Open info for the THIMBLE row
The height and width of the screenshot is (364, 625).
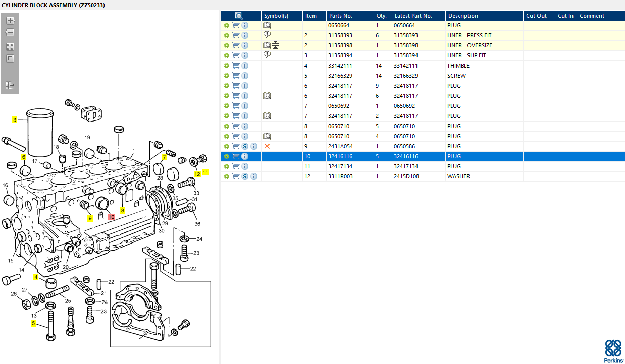point(245,66)
